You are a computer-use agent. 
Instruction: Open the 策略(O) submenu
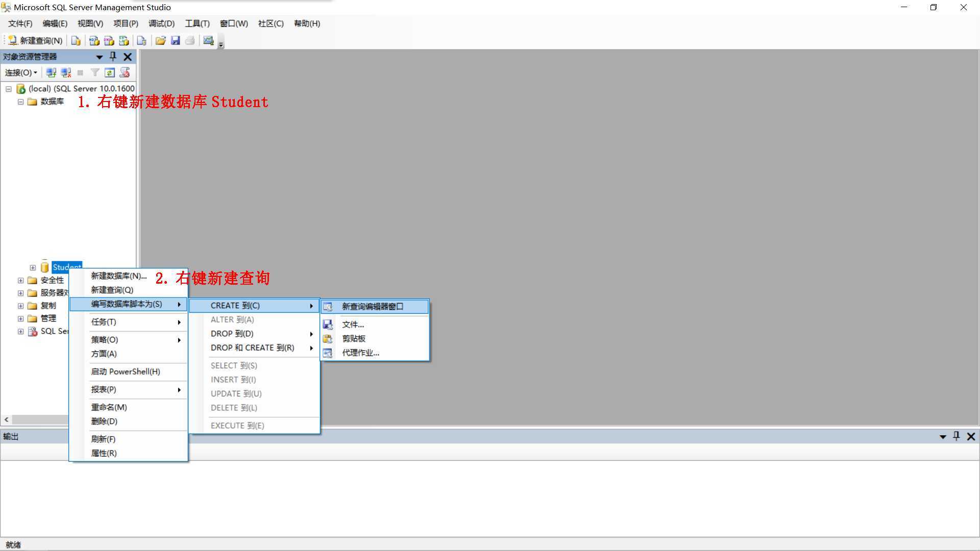pyautogui.click(x=128, y=340)
